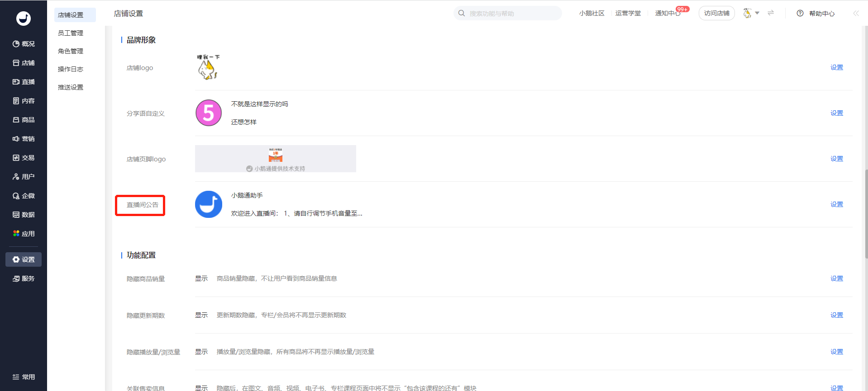This screenshot has width=868, height=391.
Task: Click the page vertical scrollbar
Action: pyautogui.click(x=866, y=213)
